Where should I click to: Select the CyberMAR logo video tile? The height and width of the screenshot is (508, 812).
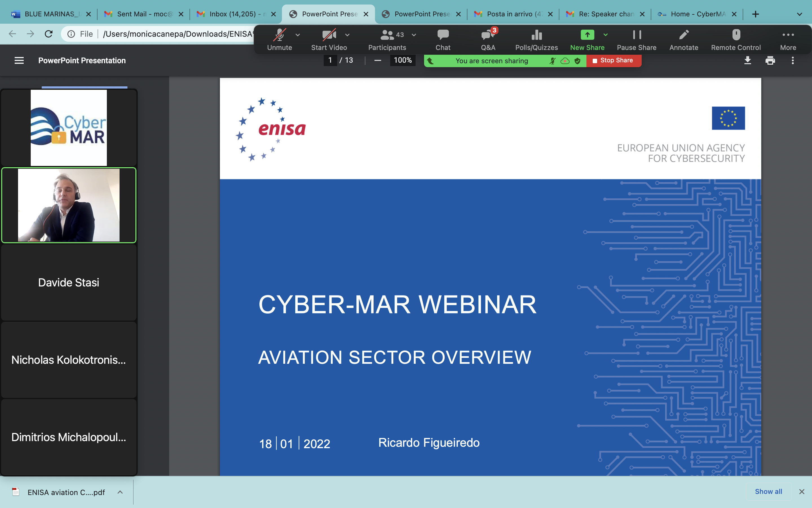69,128
